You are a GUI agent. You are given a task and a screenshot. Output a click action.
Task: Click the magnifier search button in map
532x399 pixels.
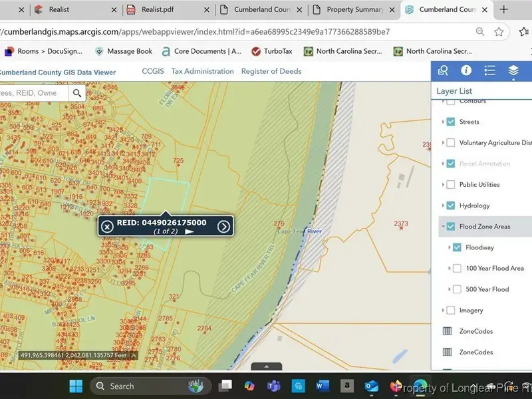(78, 94)
